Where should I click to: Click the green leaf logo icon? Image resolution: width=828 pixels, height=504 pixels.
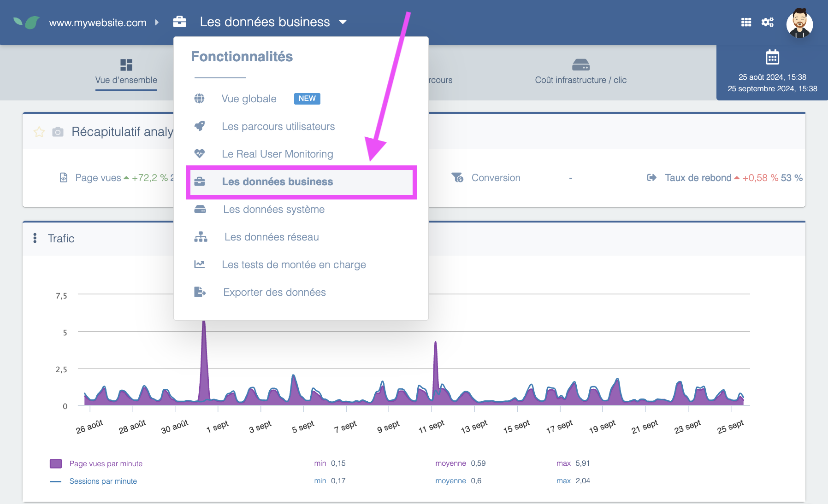point(26,22)
